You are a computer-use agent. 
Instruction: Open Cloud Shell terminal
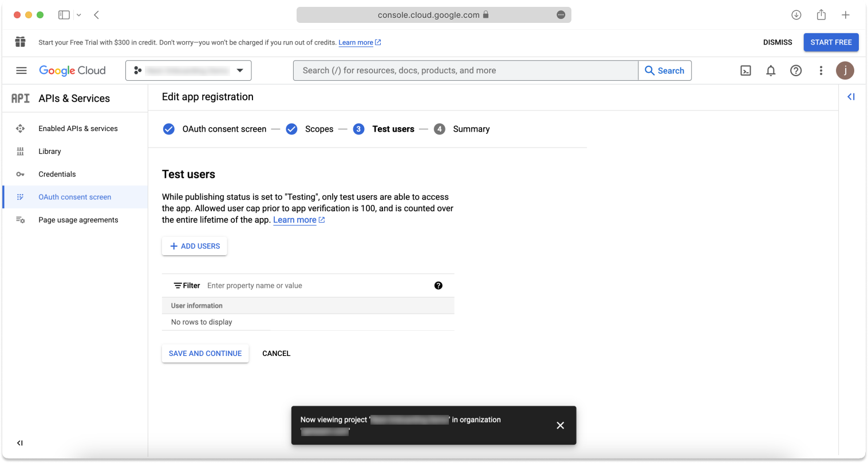(745, 70)
